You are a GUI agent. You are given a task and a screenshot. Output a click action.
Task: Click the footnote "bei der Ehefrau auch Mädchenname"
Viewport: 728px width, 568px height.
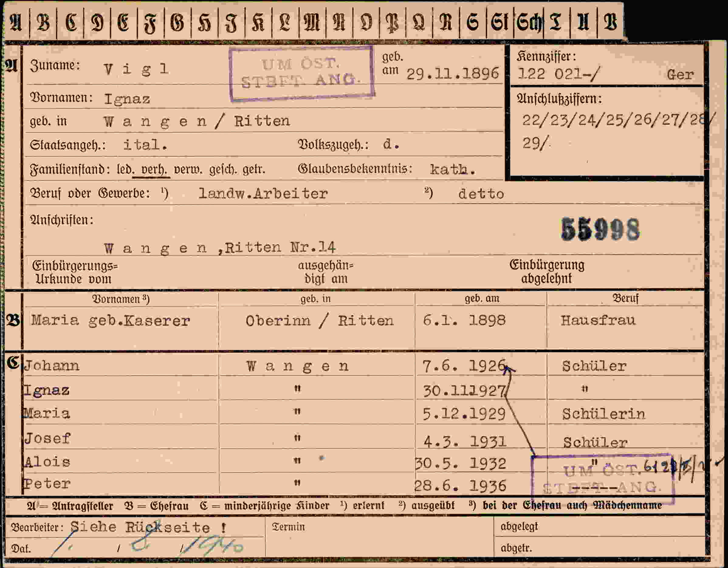click(572, 506)
